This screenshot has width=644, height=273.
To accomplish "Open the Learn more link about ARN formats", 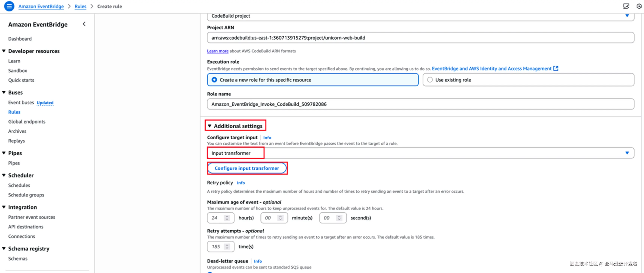I will click(x=217, y=51).
